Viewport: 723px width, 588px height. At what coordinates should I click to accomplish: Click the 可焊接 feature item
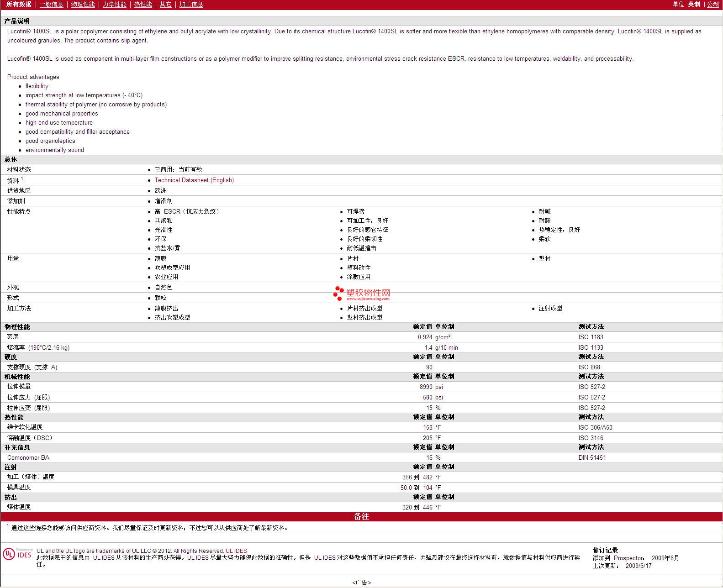pos(356,211)
